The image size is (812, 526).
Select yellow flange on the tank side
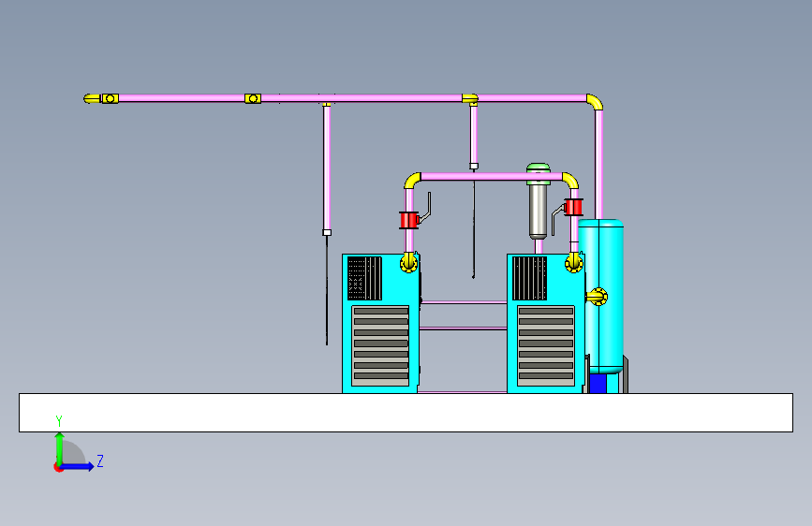598,297
